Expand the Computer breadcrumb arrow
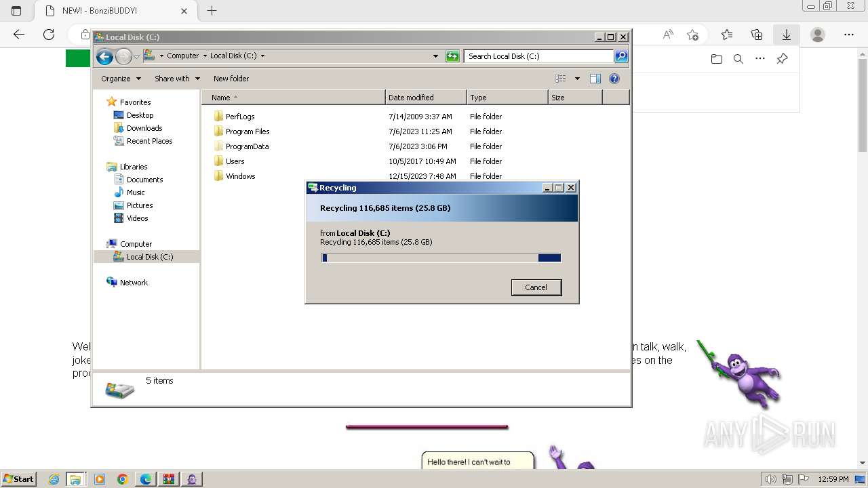Viewport: 868px width, 488px height. tap(204, 56)
